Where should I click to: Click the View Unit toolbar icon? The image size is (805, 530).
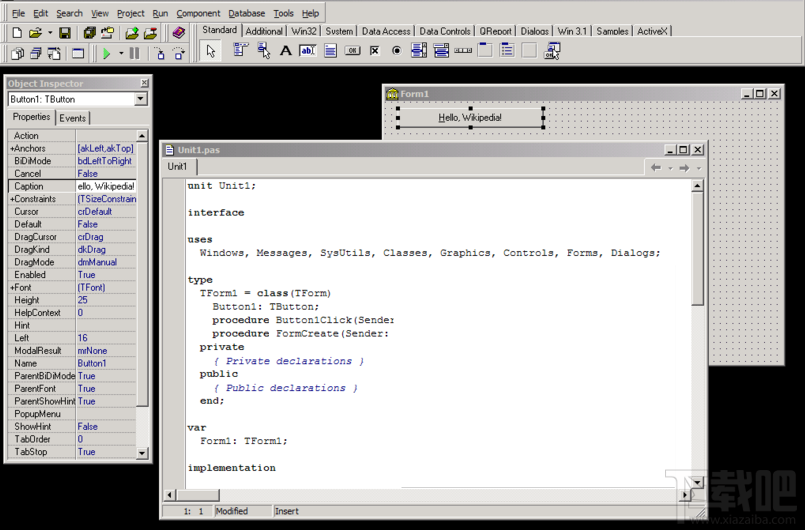[x=17, y=53]
